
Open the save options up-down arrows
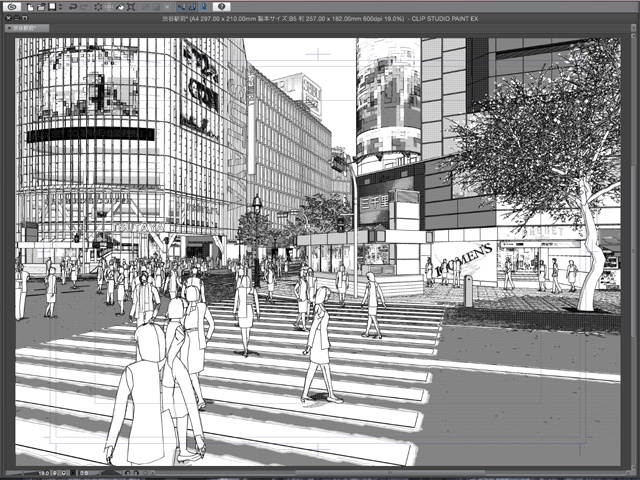(60, 7)
